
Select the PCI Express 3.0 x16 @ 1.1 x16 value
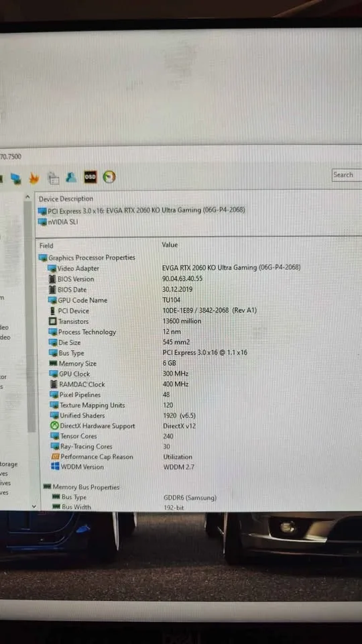[205, 352]
